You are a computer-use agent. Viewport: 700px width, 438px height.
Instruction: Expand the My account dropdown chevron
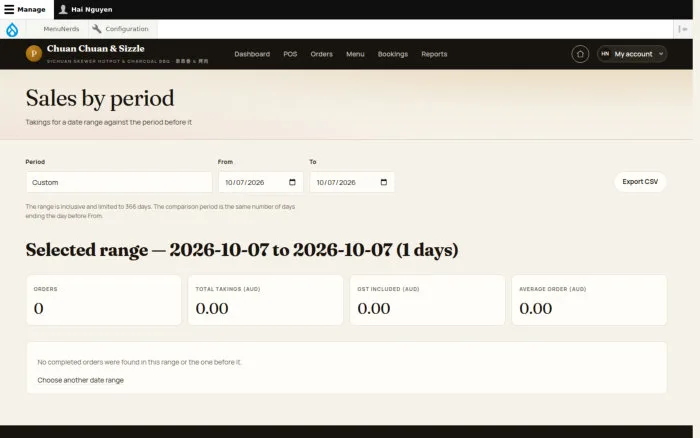pos(661,54)
